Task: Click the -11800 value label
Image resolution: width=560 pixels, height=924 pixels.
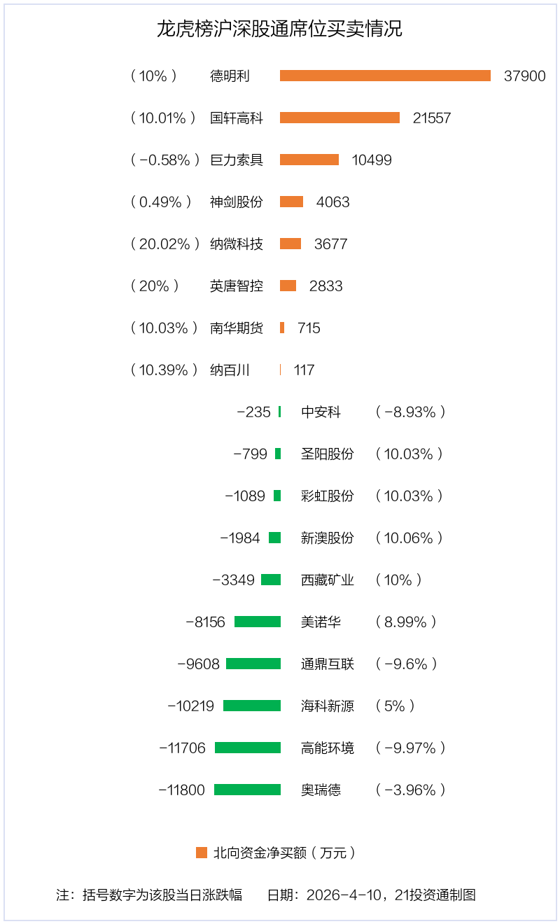Action: tap(181, 790)
